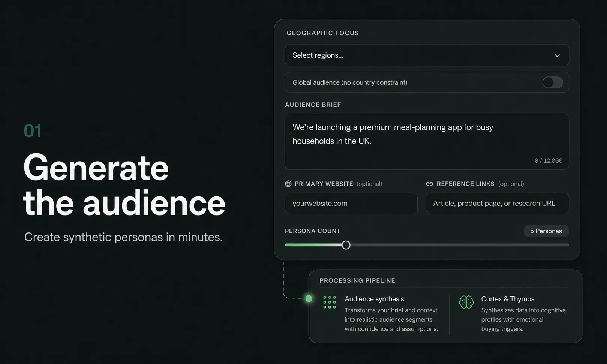Click the Create synthetic personas in minutes text

pos(123,237)
